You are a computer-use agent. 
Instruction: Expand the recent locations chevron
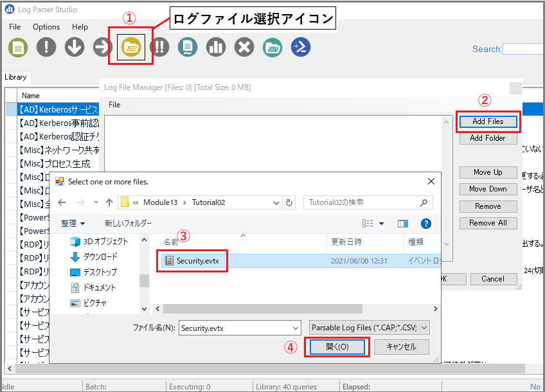tap(96, 202)
